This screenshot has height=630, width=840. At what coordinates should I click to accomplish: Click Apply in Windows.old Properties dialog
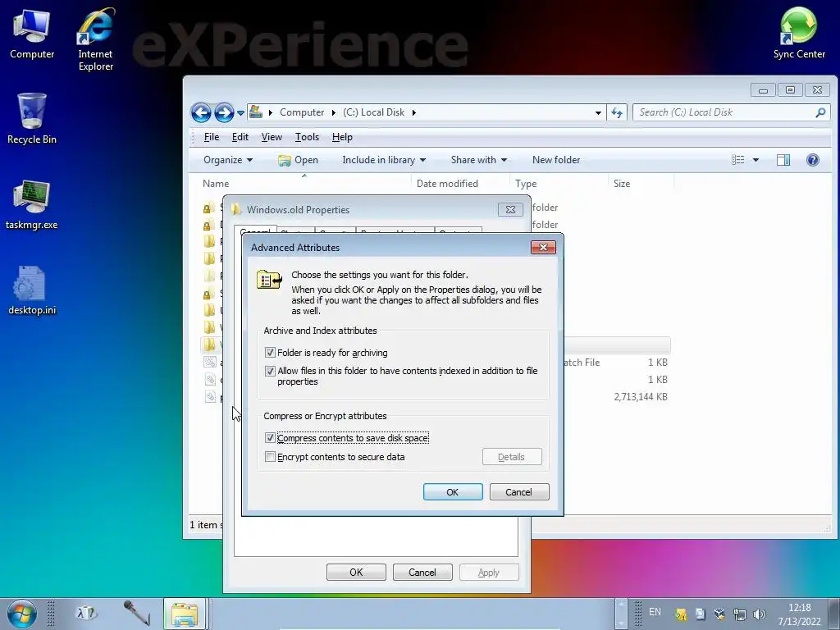[x=489, y=572]
